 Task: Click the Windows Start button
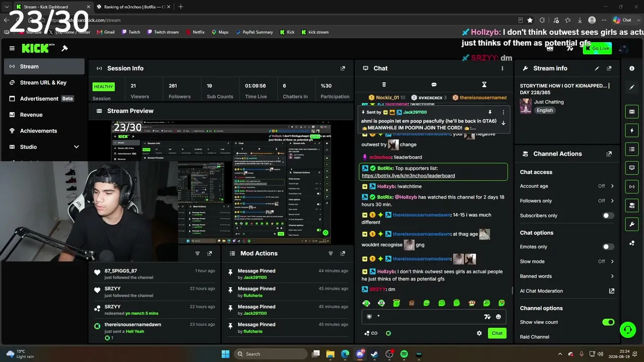[x=225, y=354]
